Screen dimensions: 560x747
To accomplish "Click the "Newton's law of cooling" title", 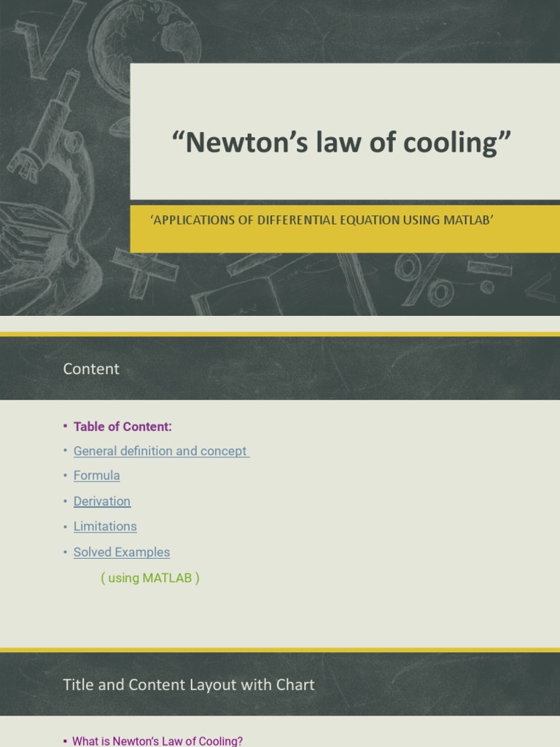I will click(x=341, y=142).
